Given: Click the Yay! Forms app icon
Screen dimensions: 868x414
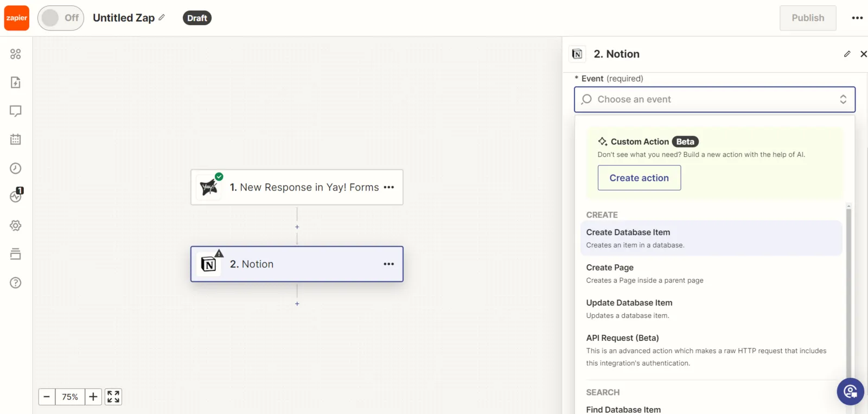Looking at the screenshot, I should pyautogui.click(x=209, y=187).
